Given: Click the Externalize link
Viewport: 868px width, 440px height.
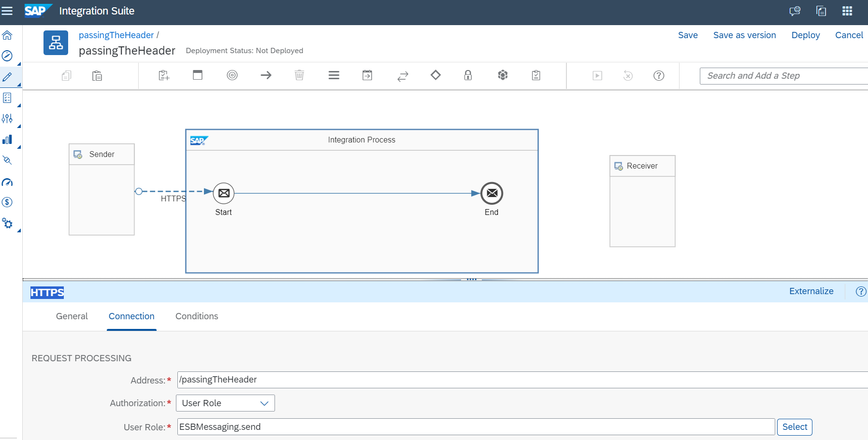Looking at the screenshot, I should [811, 291].
